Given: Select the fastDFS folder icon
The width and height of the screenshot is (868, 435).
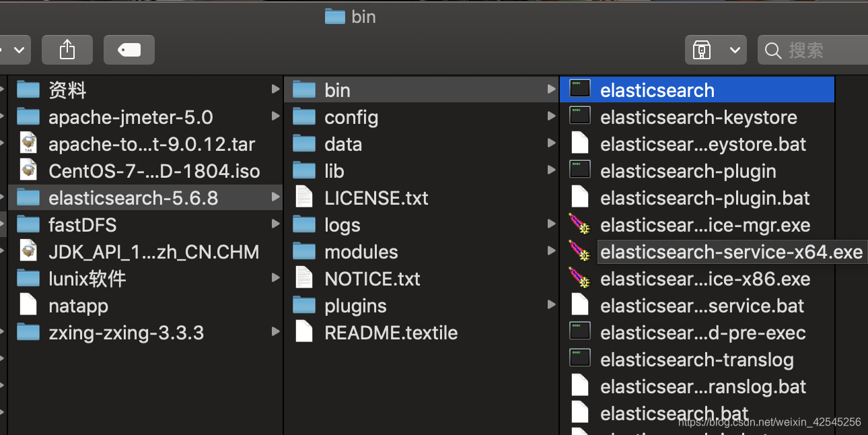Looking at the screenshot, I should [28, 224].
